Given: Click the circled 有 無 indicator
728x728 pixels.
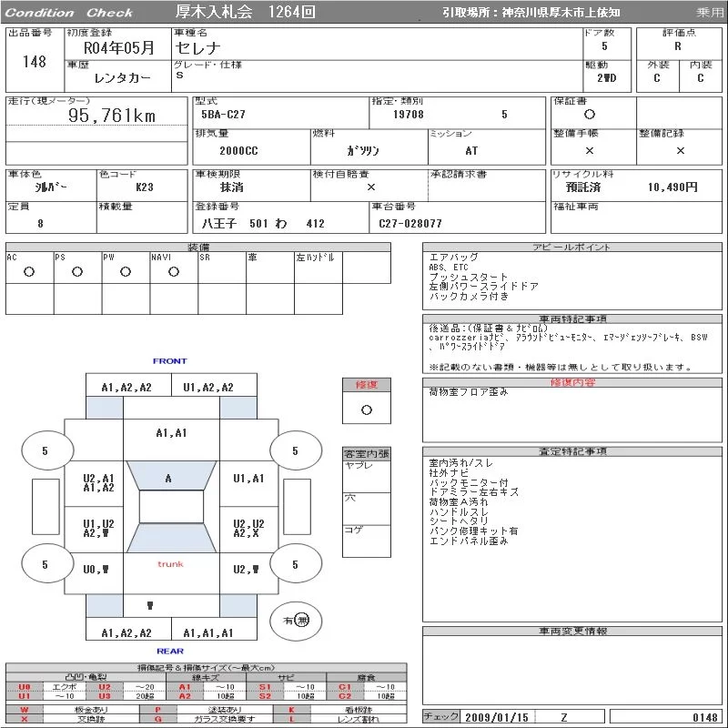Looking at the screenshot, I should pos(297,621).
